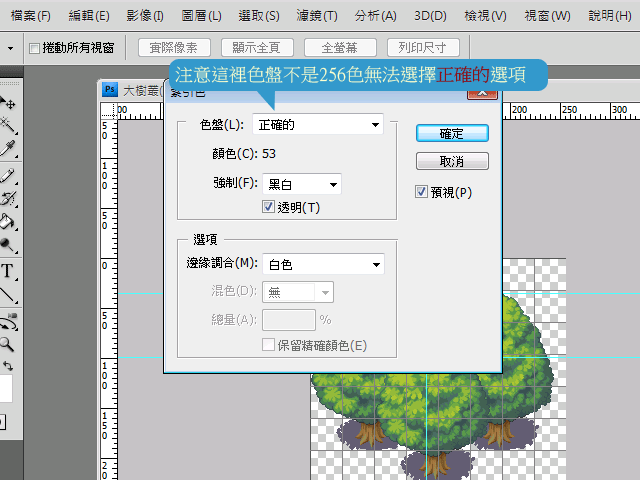Click the 取消 button
640x480 pixels.
(452, 161)
